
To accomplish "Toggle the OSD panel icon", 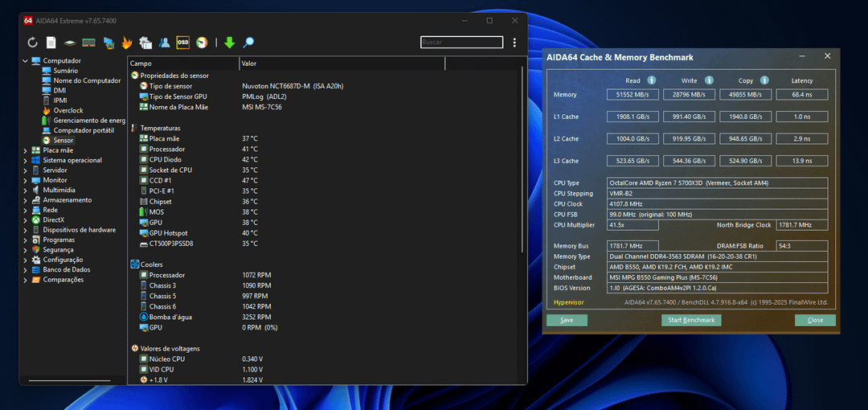I will (182, 42).
